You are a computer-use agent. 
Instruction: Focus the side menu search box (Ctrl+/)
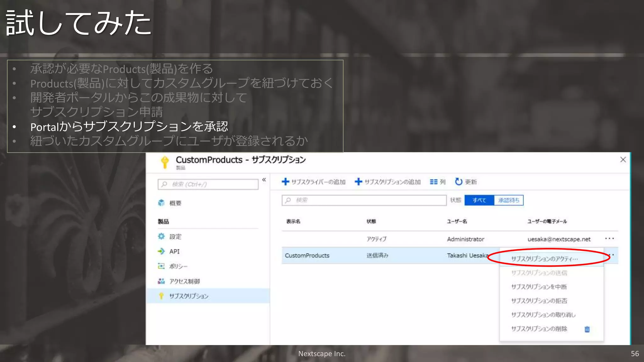point(208,184)
